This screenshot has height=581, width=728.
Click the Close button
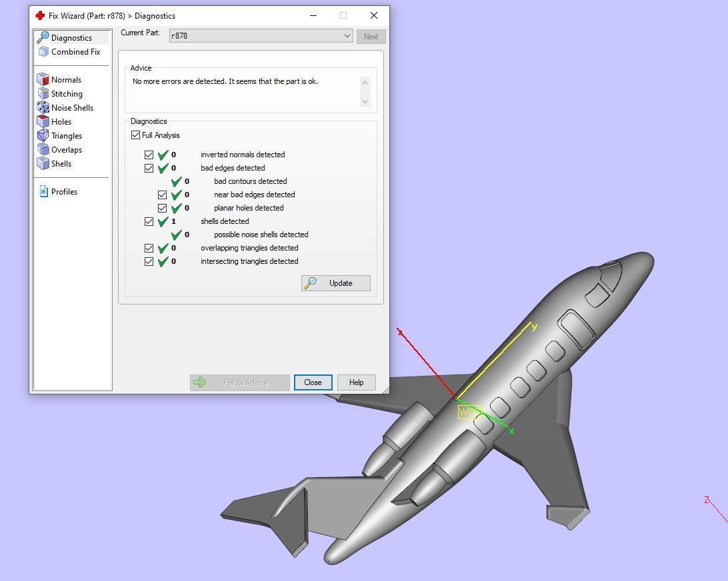coord(313,382)
